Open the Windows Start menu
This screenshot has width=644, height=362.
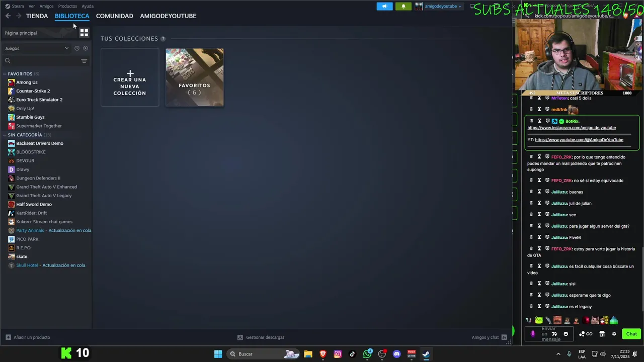218,354
